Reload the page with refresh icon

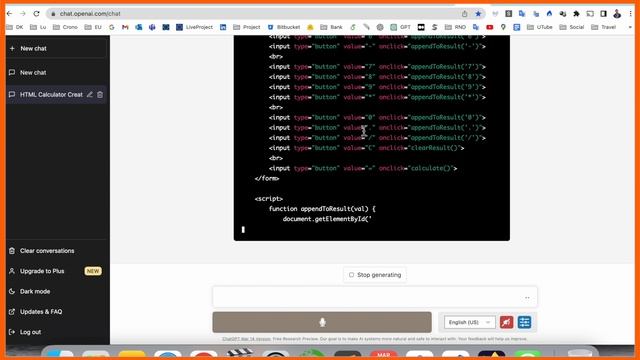tap(36, 14)
